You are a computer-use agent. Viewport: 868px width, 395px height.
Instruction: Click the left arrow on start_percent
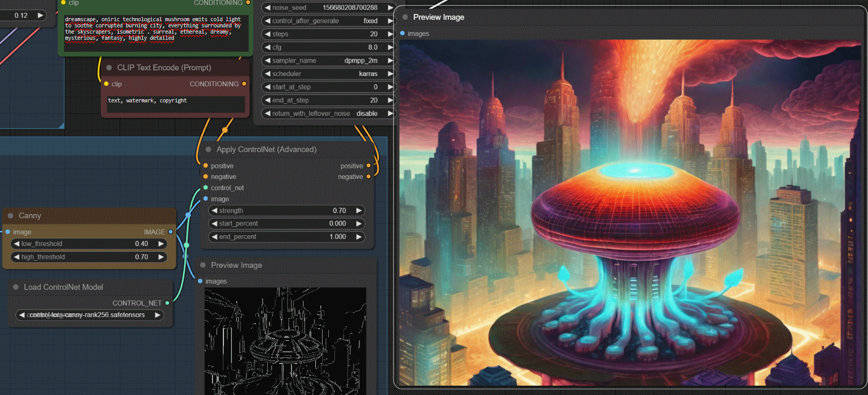[215, 224]
